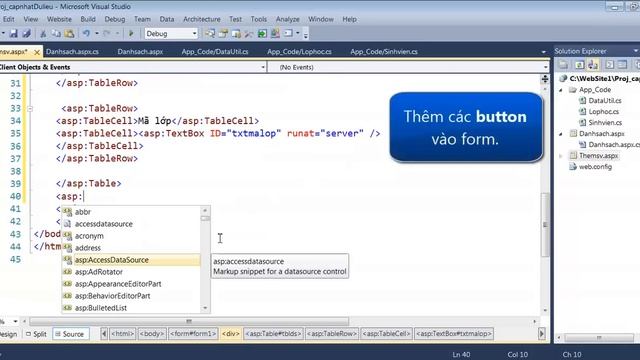Select web.config in Solution Explorer
640x360 pixels.
coord(595,167)
